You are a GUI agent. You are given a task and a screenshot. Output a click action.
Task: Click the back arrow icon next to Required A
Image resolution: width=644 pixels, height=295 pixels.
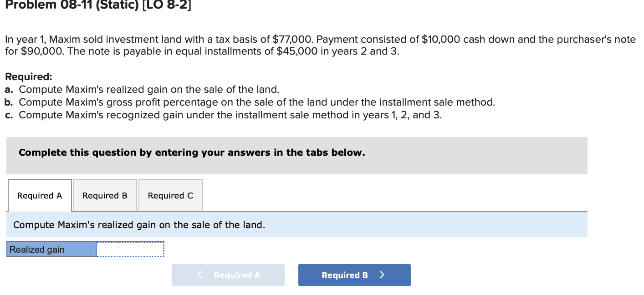tap(199, 275)
